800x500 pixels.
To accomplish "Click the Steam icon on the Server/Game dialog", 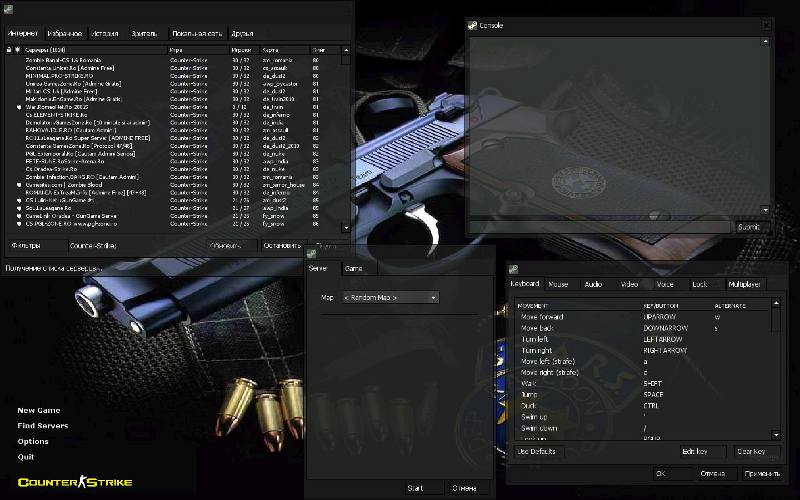I will [311, 253].
